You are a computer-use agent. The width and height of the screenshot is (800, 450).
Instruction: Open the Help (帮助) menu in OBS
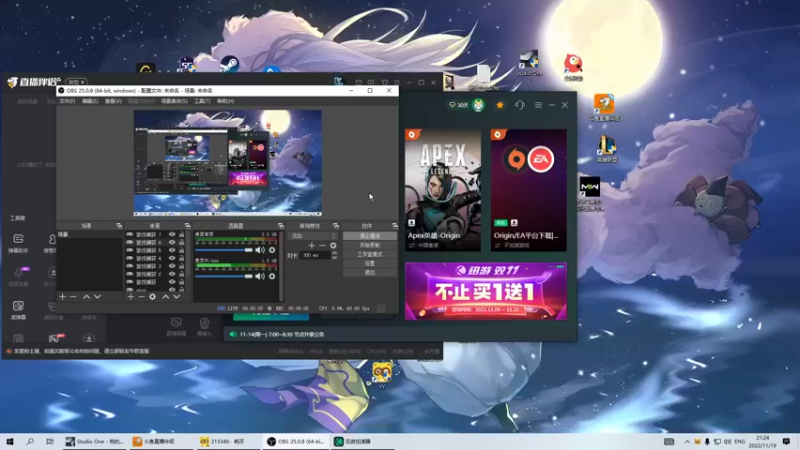225,101
